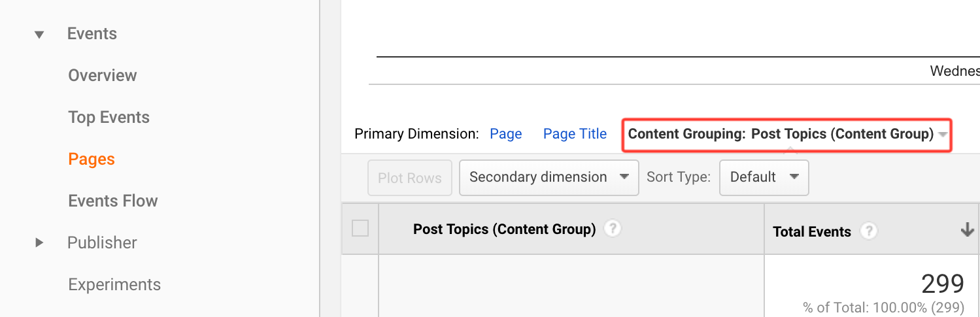Screen dimensions: 980x317
Task: Click the Plot Rows button
Action: (x=410, y=177)
